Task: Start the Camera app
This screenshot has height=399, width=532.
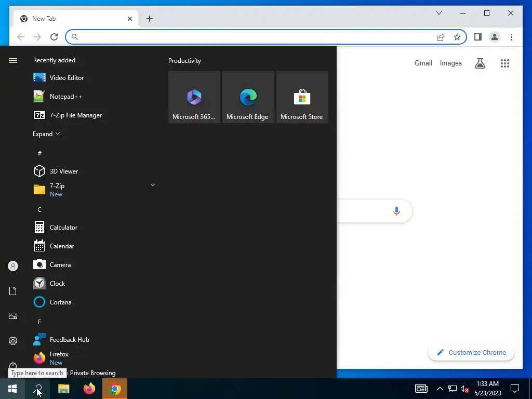Action: 95,264
